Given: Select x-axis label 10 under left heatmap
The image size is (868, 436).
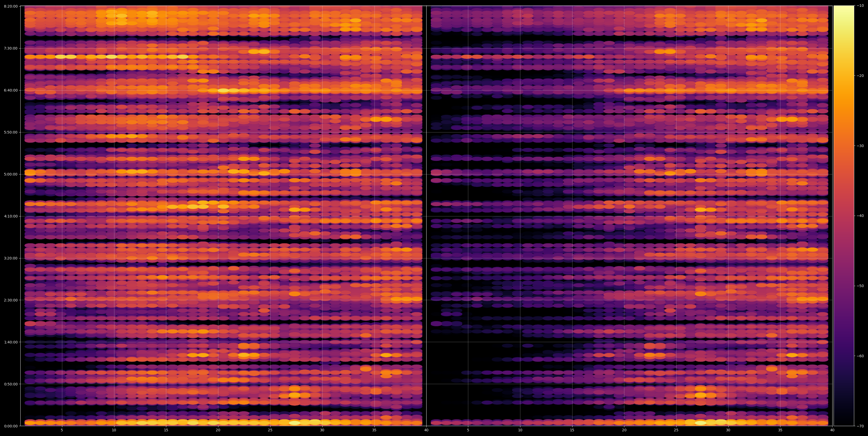Looking at the screenshot, I should tap(114, 430).
